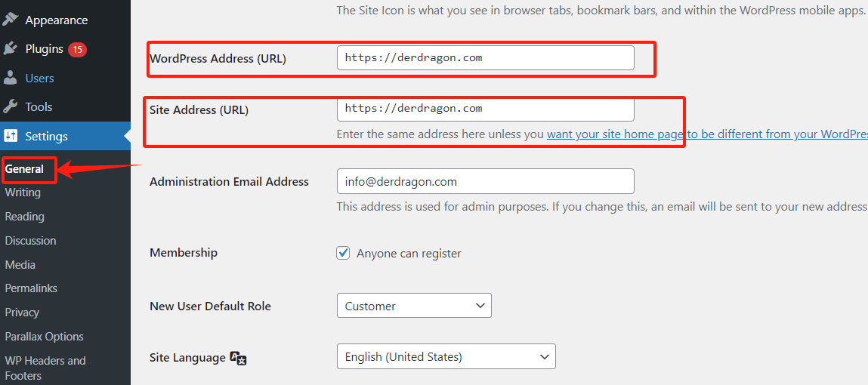Click the Site Language label
Image resolution: width=868 pixels, height=385 pixels.
[x=187, y=358]
